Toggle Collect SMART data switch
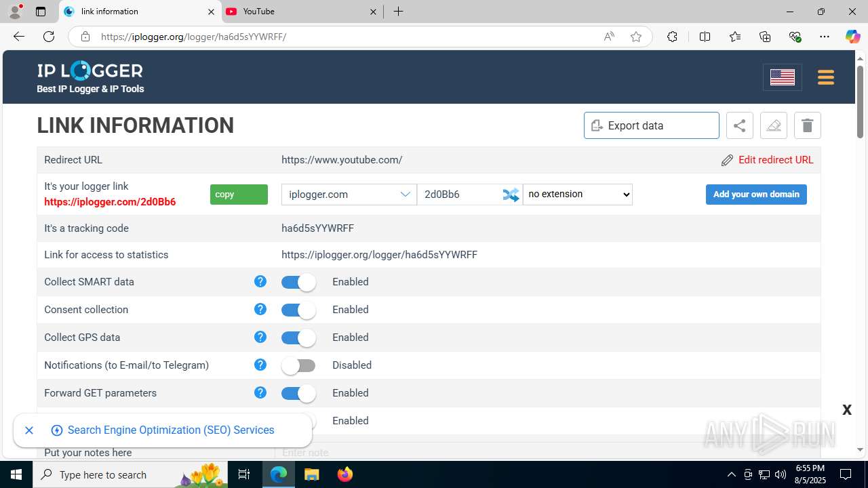Image resolution: width=868 pixels, height=488 pixels. 299,282
